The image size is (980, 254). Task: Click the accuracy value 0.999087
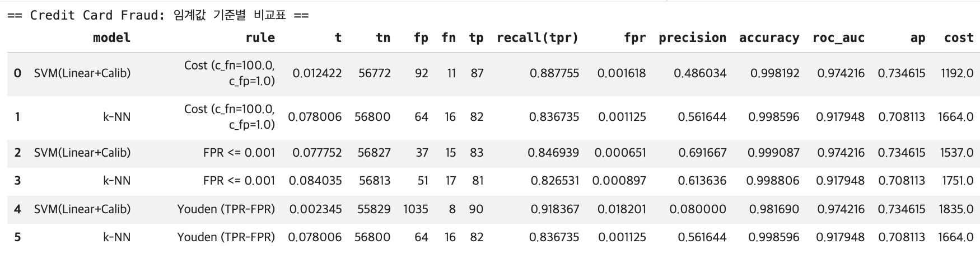pyautogui.click(x=773, y=153)
